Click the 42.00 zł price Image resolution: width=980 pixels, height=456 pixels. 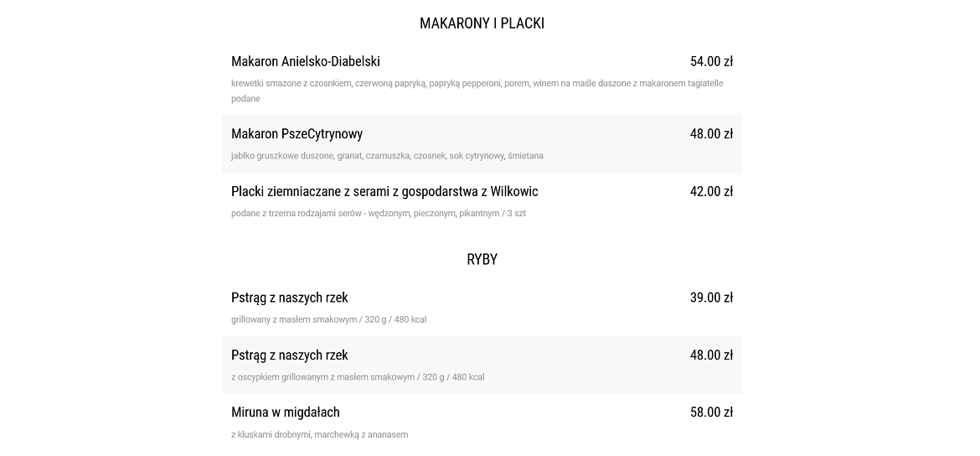(x=711, y=191)
